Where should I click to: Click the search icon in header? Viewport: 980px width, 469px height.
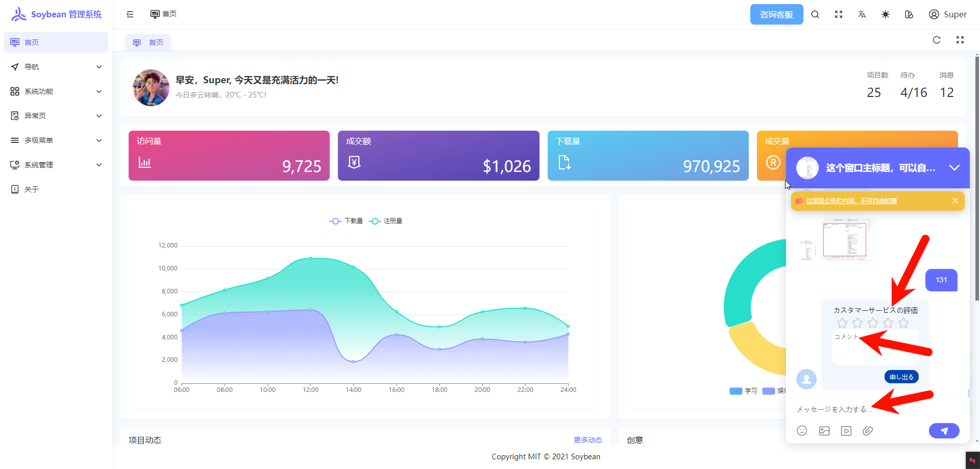tap(815, 14)
